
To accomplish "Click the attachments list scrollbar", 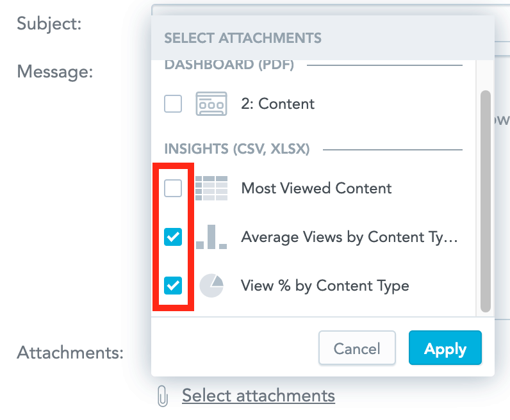I will pyautogui.click(x=485, y=198).
